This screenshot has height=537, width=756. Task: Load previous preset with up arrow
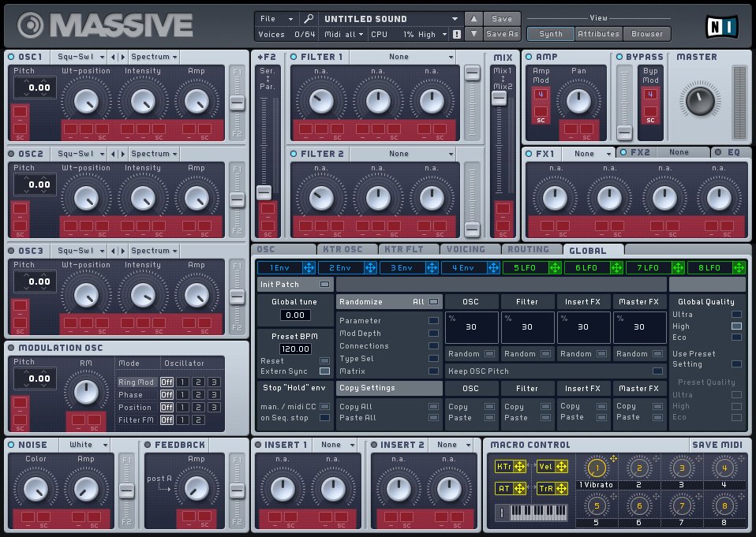tap(473, 19)
